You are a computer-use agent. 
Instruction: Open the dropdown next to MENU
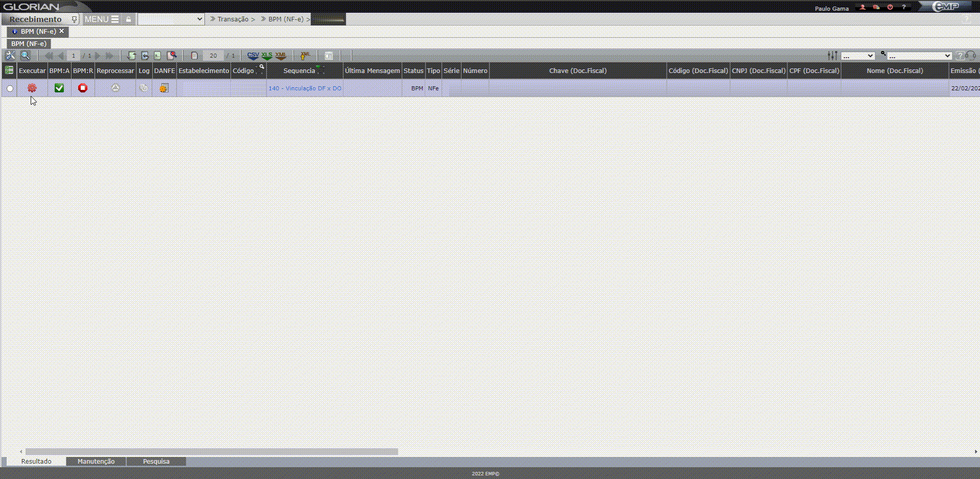[x=171, y=19]
